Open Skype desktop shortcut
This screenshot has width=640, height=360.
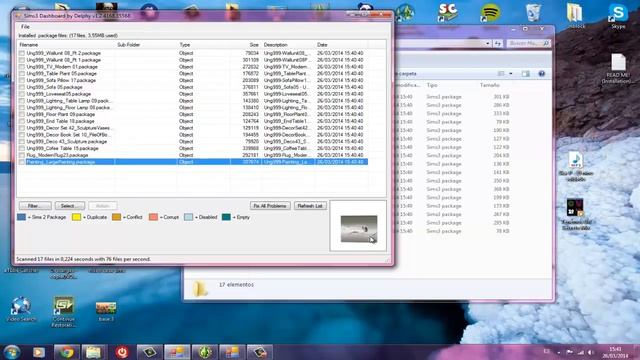click(618, 16)
